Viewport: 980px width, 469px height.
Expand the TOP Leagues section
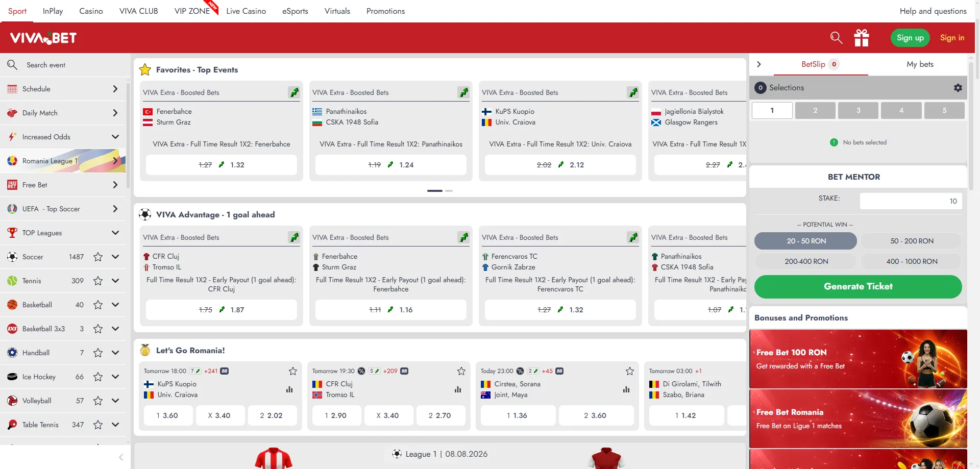[115, 233]
